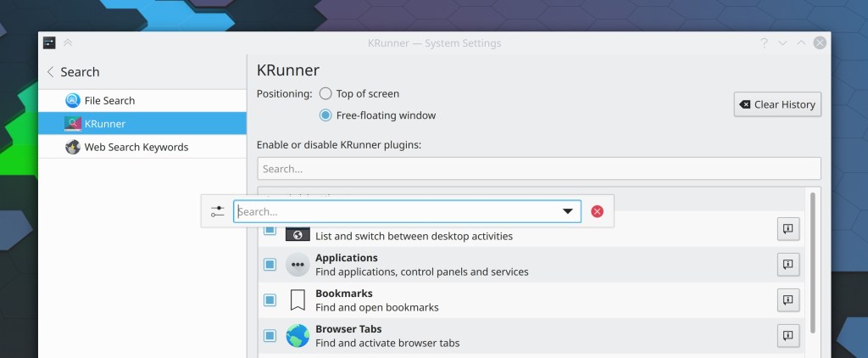This screenshot has width=868, height=358.
Task: Expand the KRunner search history dropdown arrow
Action: click(568, 211)
